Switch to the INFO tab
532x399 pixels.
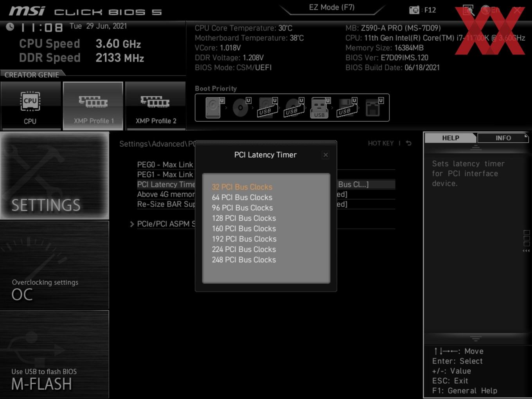click(503, 138)
